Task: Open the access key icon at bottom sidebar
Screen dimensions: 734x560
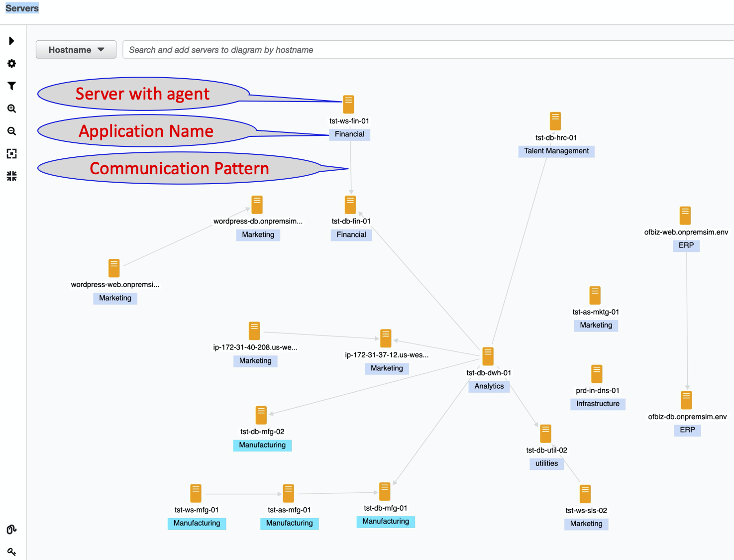Action: (11, 551)
